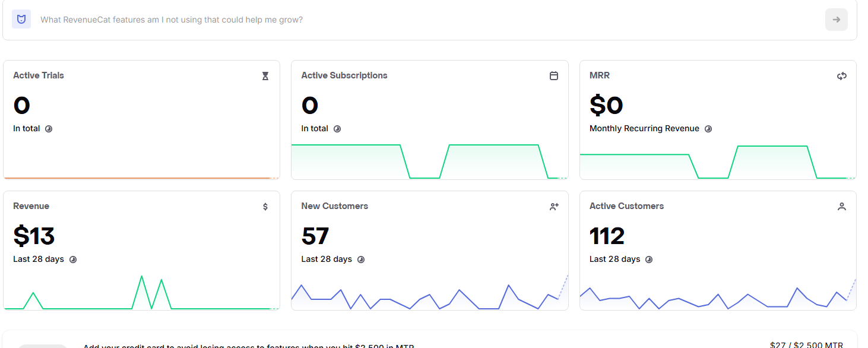The image size is (868, 348).
Task: Click info icon beside Monthly Recurring Revenue
Action: tap(708, 129)
